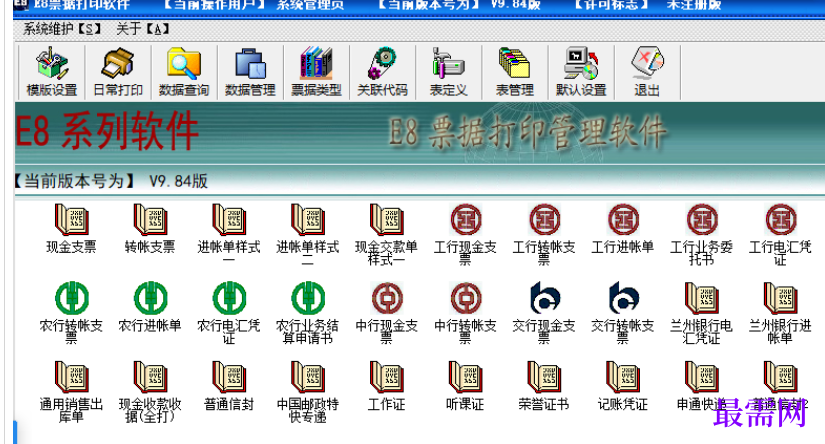Open the 关于【A】 menu
The height and width of the screenshot is (444, 825).
click(143, 29)
